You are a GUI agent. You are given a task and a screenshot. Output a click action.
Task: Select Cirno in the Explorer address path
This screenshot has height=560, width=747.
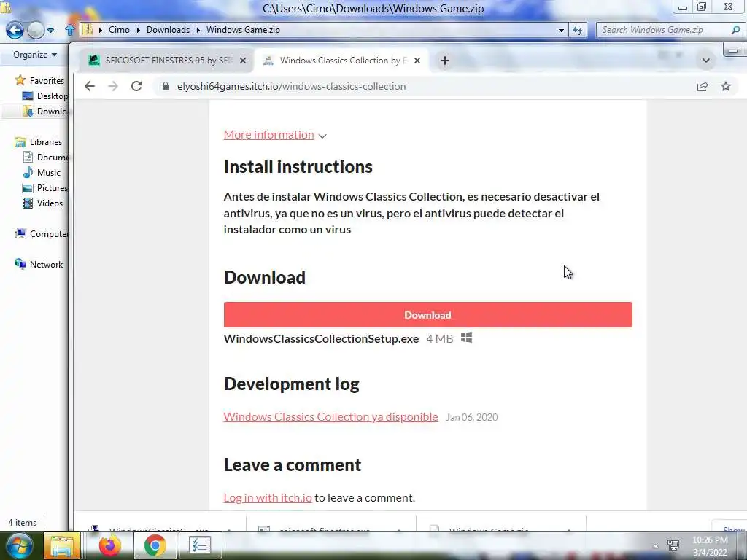tap(119, 29)
